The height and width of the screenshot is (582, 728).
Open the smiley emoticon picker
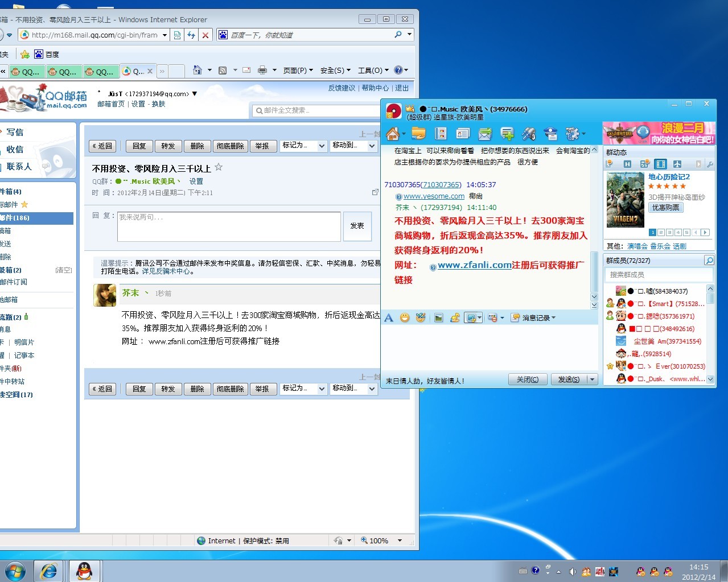405,317
